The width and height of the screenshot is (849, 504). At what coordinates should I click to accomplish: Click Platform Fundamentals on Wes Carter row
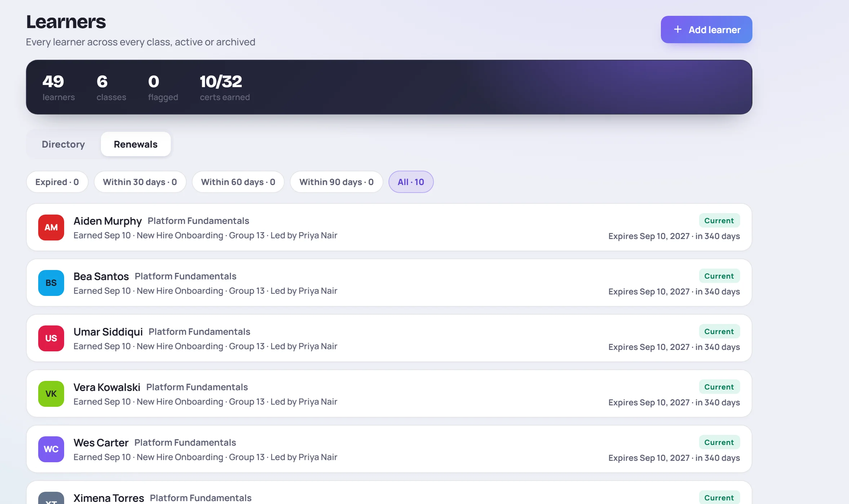pos(185,442)
